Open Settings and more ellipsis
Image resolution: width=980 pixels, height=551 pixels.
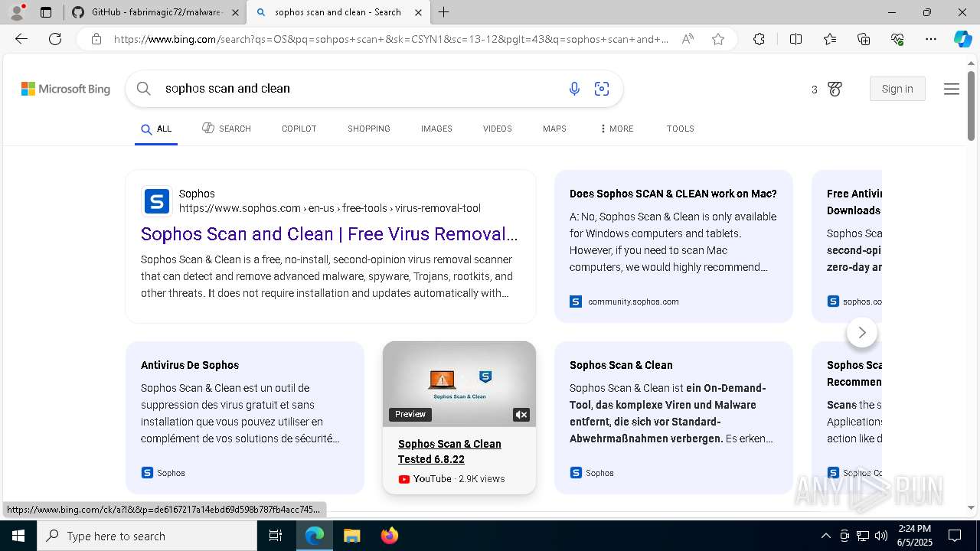pos(931,39)
